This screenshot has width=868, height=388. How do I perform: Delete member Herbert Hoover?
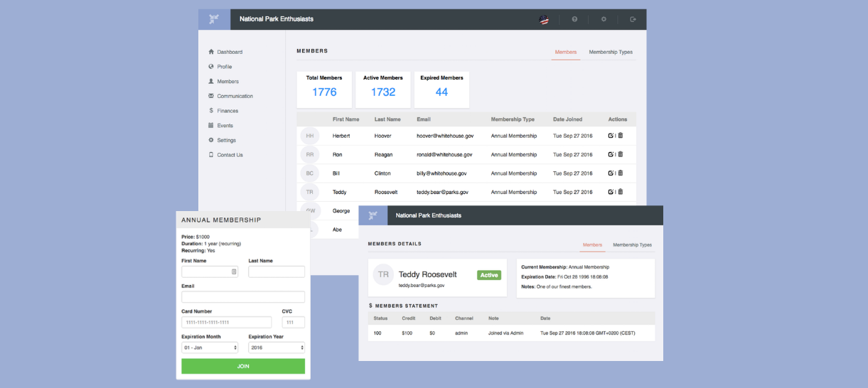[621, 135]
